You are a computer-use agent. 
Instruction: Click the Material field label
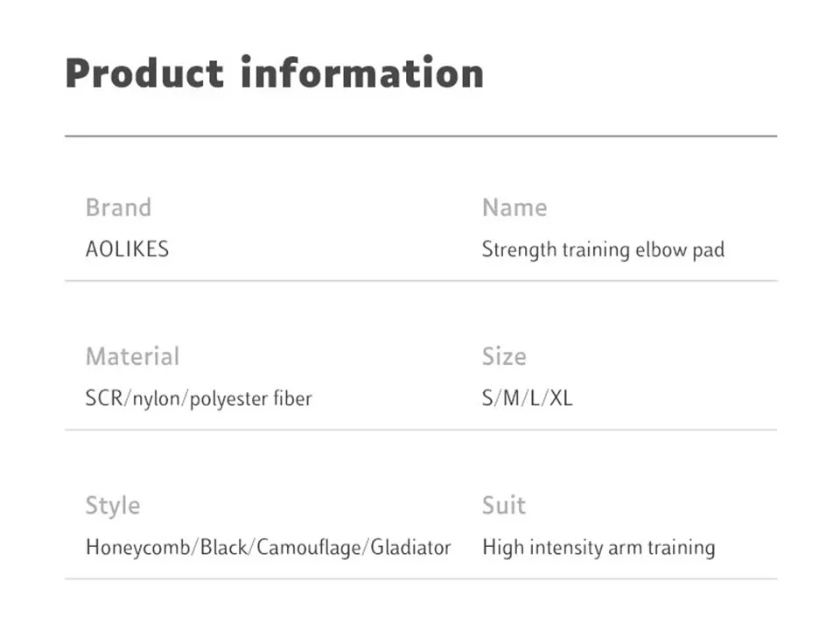(132, 357)
